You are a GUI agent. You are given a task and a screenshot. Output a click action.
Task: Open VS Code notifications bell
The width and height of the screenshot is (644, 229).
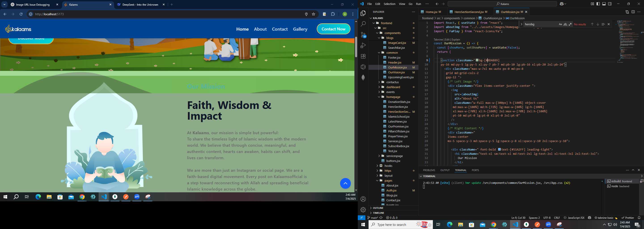click(639, 218)
